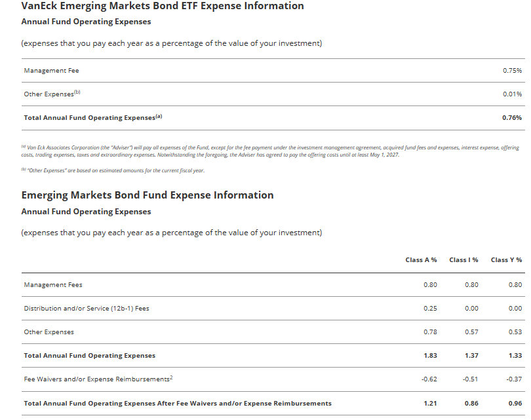Click the 0.76% total expenses value
The image size is (531, 420).
(512, 118)
